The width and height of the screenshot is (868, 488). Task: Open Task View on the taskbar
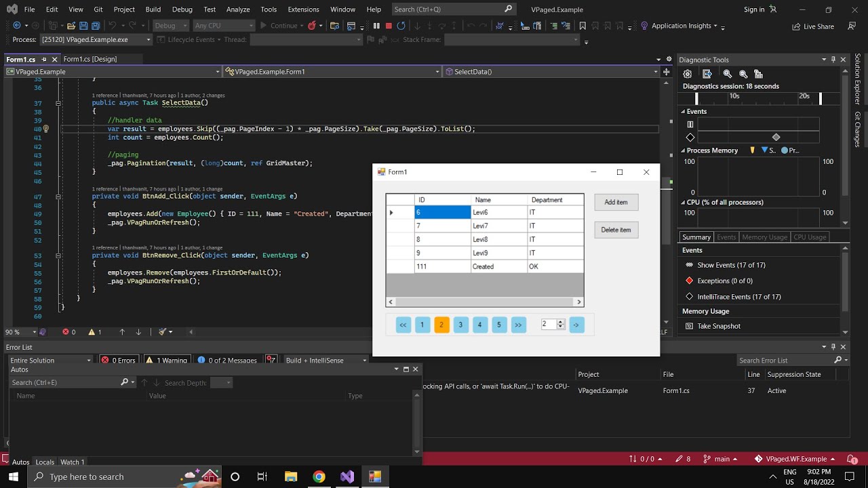pyautogui.click(x=262, y=476)
